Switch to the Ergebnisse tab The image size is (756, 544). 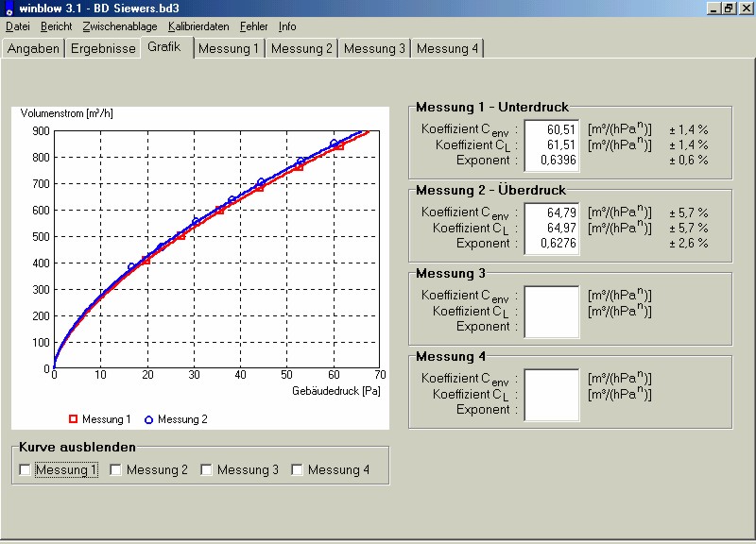click(103, 49)
